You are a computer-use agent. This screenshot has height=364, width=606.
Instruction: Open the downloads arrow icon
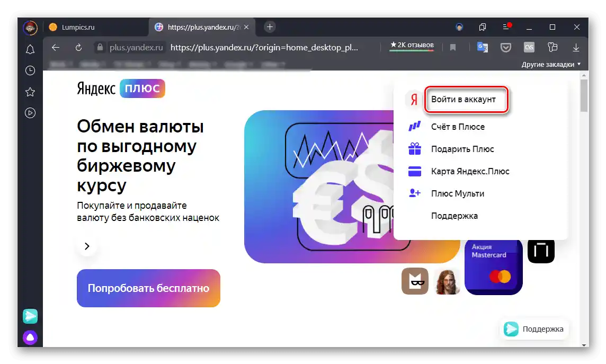(576, 48)
